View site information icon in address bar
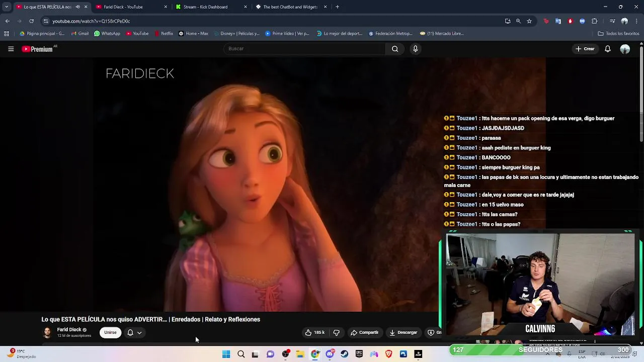Screen dimensions: 644x362 [x=46, y=21]
